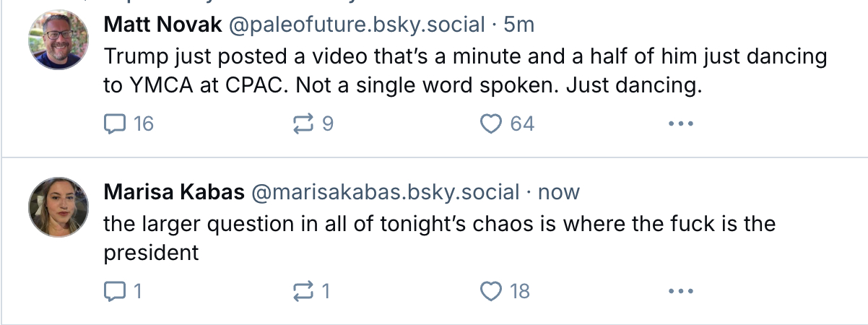Click Matt Novak's display name
This screenshot has width=868, height=325.
point(162,25)
